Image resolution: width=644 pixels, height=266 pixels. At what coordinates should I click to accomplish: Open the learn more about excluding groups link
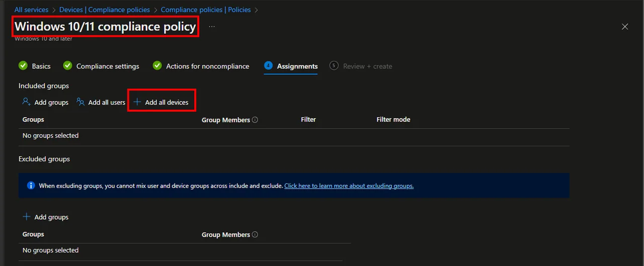point(349,186)
